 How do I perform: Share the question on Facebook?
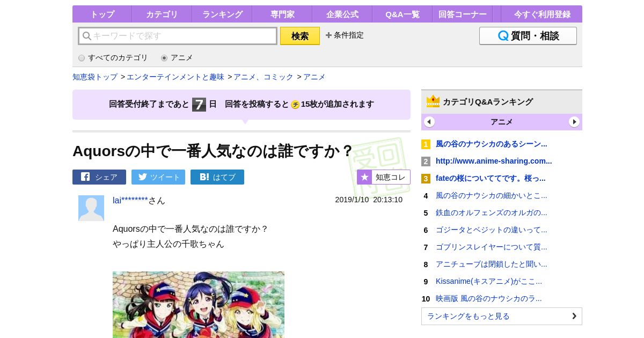point(99,177)
